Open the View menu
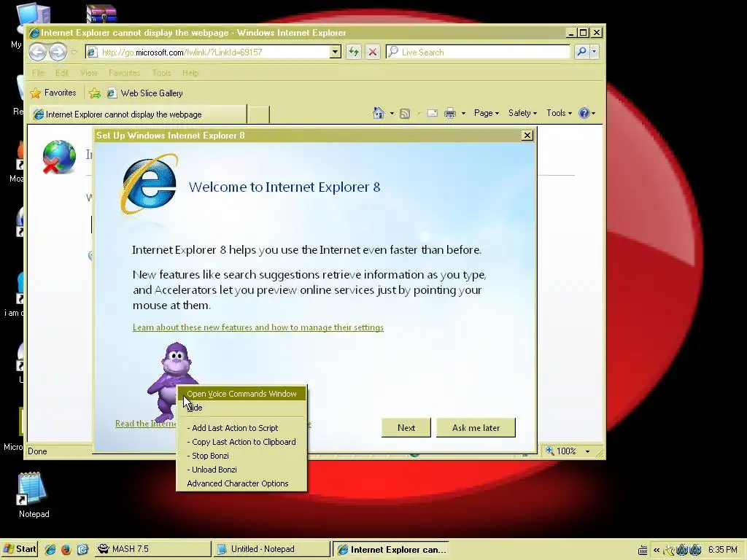The image size is (747, 560). click(x=88, y=73)
